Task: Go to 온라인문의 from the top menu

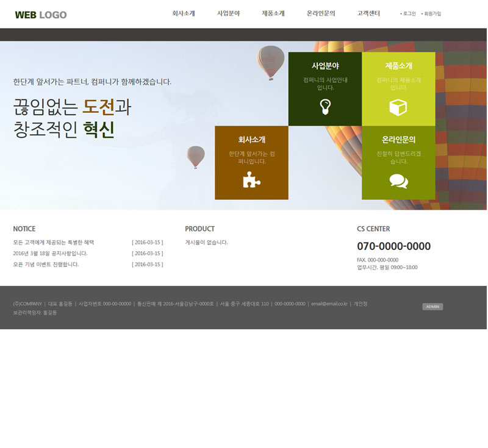Action: tap(321, 13)
